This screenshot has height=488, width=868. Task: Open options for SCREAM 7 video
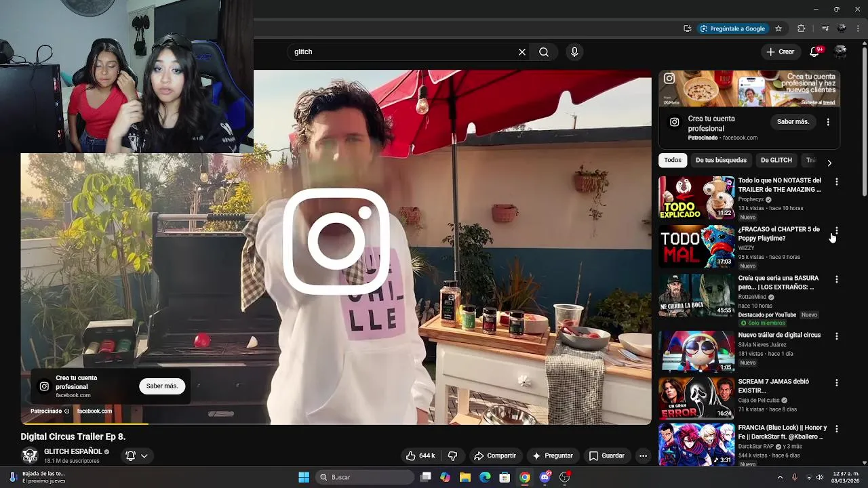(x=837, y=382)
